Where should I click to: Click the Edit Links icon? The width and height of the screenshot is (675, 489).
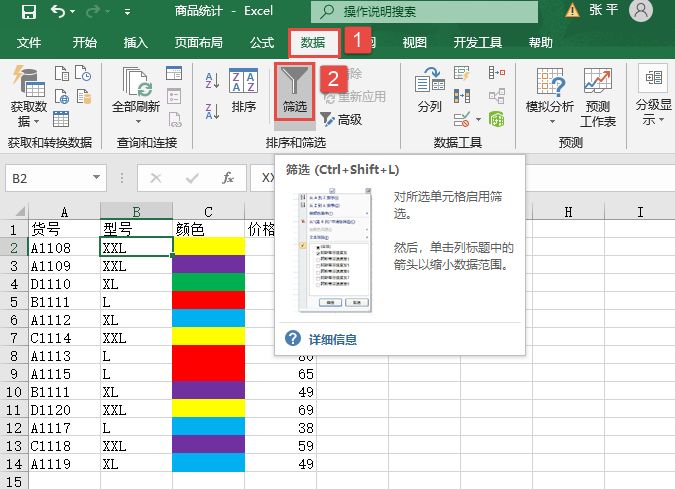(x=174, y=120)
